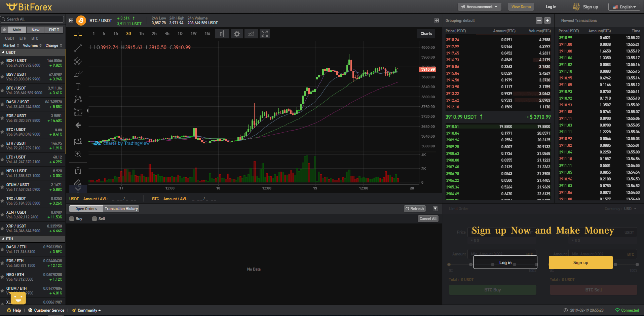Select the brush drawing tool
Viewport: 644px width, 316px height.
click(78, 74)
